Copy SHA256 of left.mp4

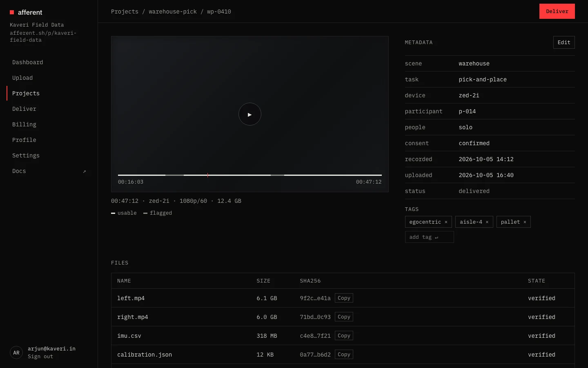pyautogui.click(x=344, y=298)
